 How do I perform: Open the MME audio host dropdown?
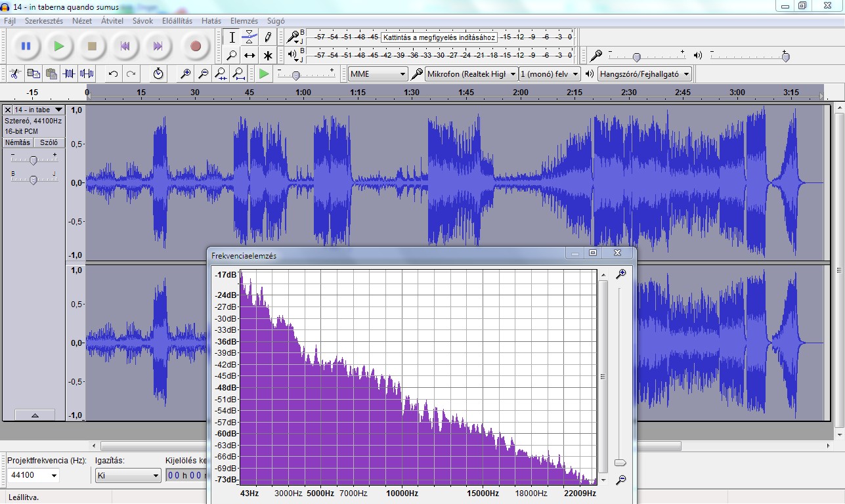click(x=378, y=74)
